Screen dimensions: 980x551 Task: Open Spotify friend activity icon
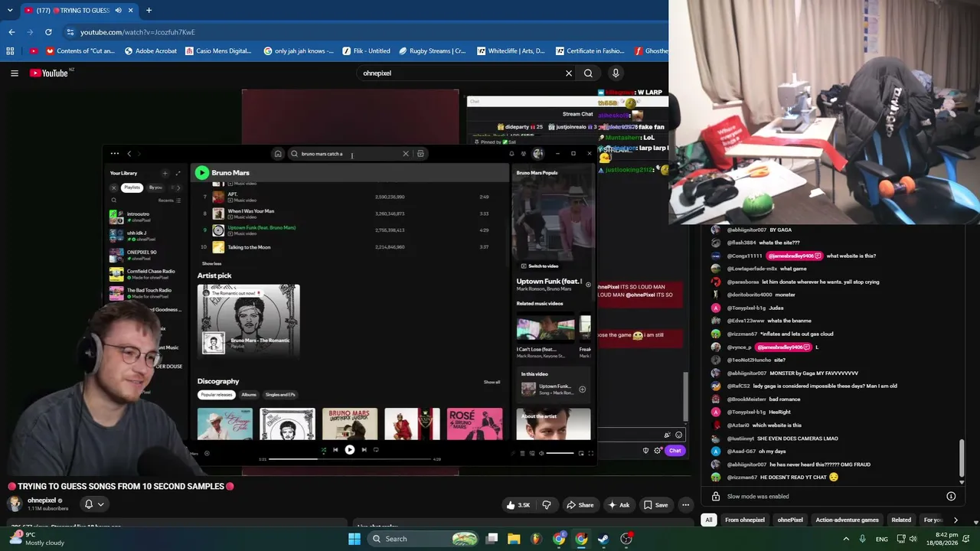click(524, 154)
